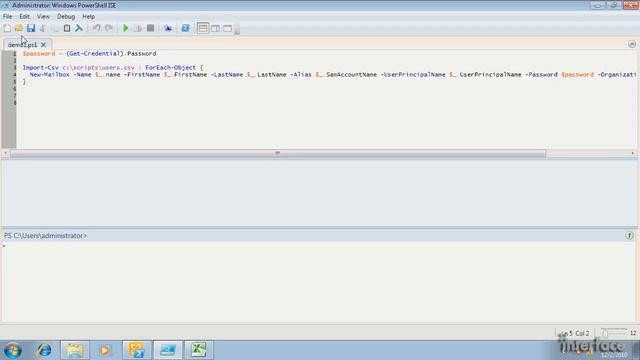The height and width of the screenshot is (360, 640).
Task: Save the script with the floppy icon
Action: (x=31, y=28)
